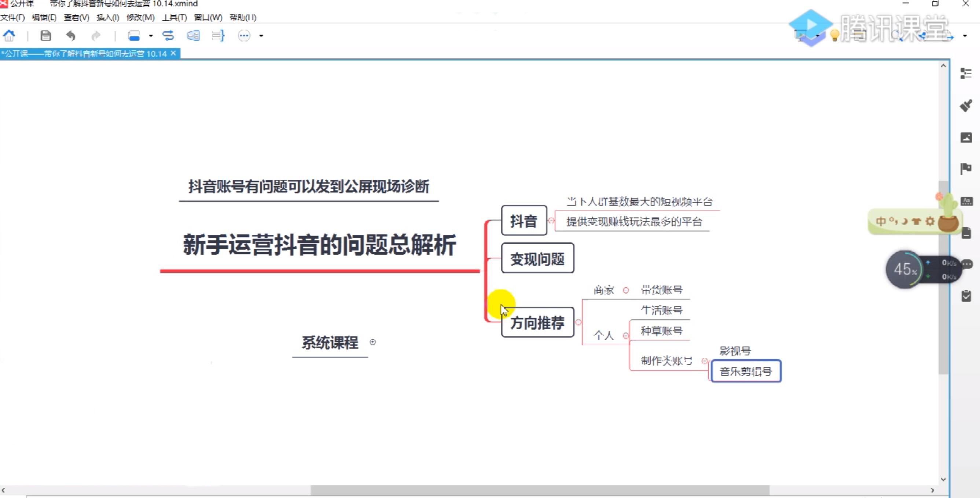This screenshot has width=980, height=498.
Task: Collapse the 制作类账号 branch toggle
Action: [x=705, y=361]
